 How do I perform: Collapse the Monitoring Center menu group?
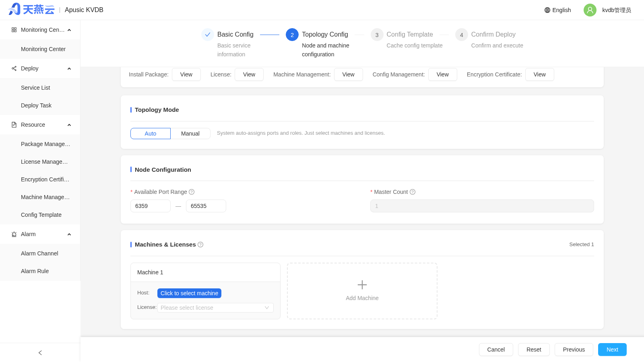(69, 30)
